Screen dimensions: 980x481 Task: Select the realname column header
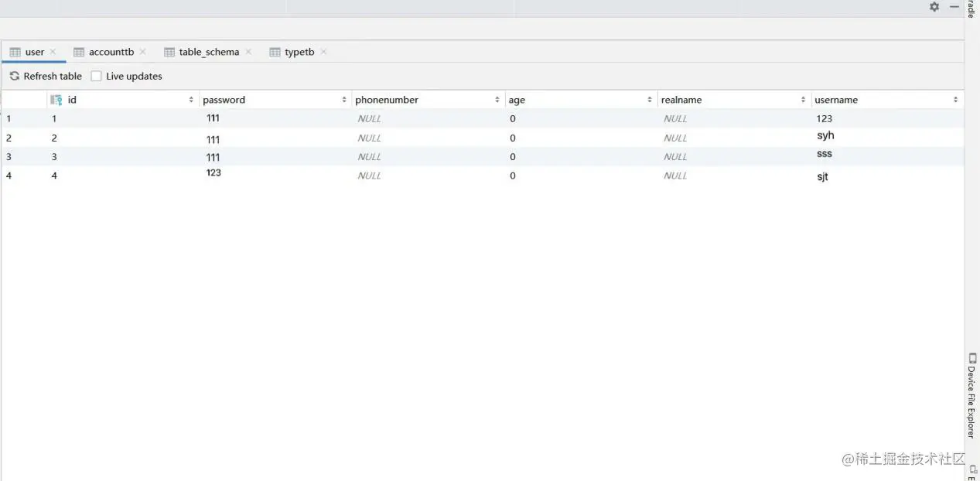734,100
